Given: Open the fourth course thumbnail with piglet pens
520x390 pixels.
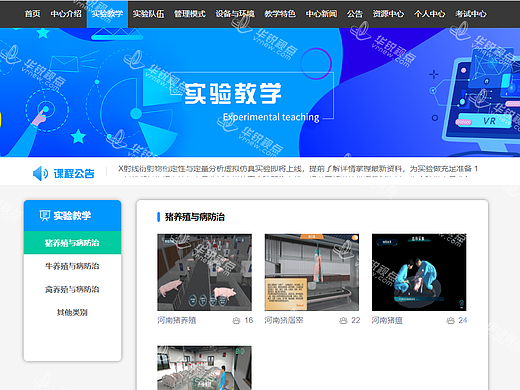Looking at the screenshot, I should click(x=204, y=368).
